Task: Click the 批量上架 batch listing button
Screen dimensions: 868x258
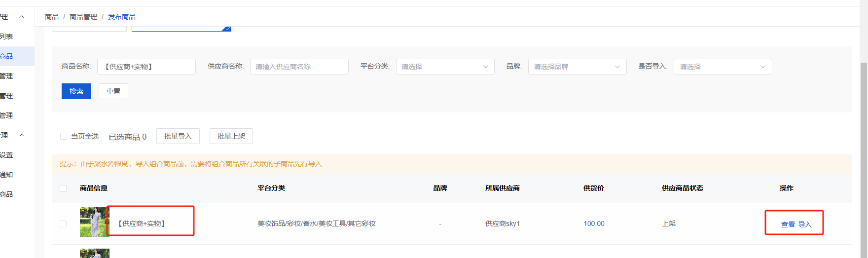Action: click(231, 136)
